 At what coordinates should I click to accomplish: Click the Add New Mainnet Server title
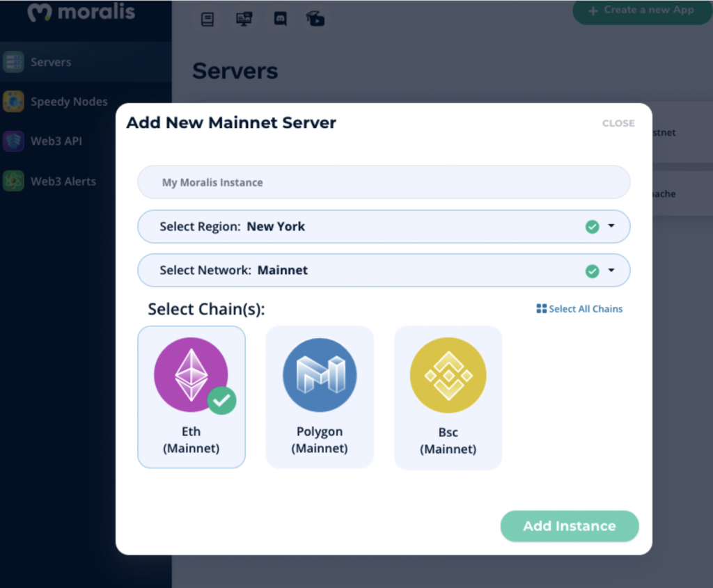(x=231, y=122)
